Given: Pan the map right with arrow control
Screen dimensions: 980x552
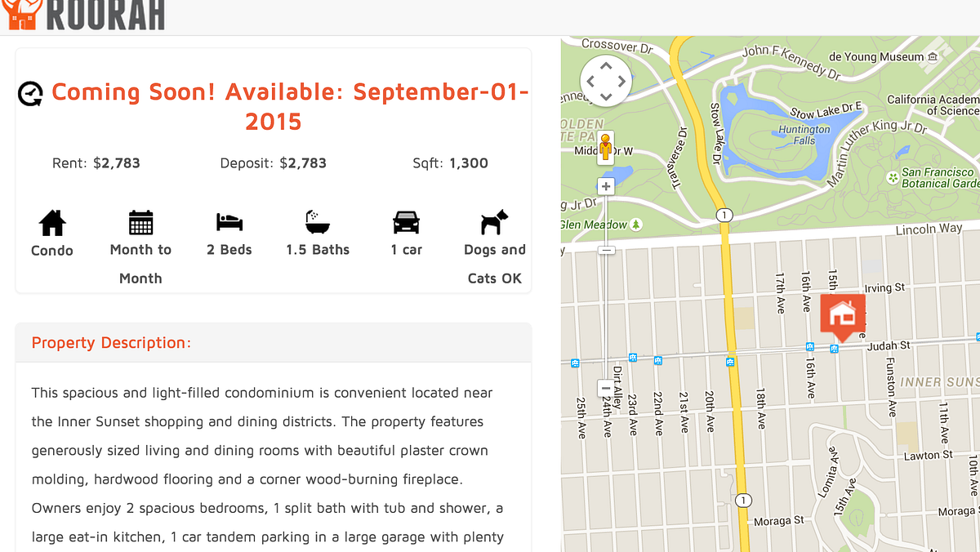Looking at the screenshot, I should pos(622,82).
